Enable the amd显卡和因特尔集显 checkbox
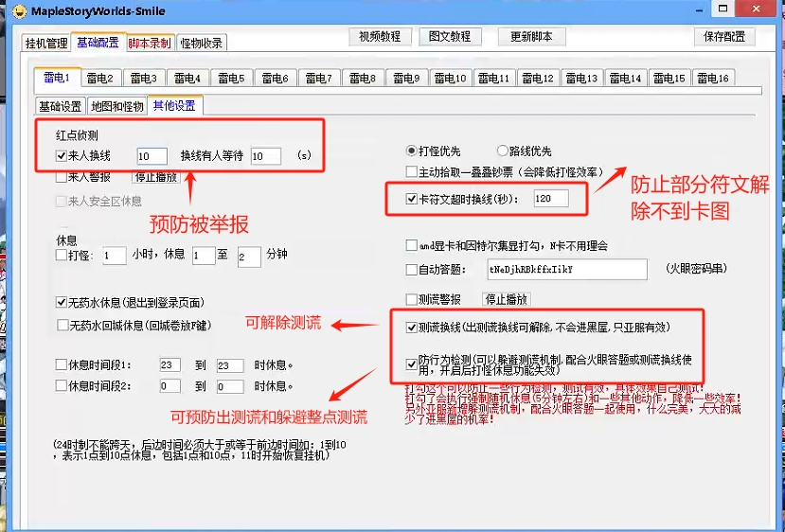The width and height of the screenshot is (785, 532). tap(412, 245)
